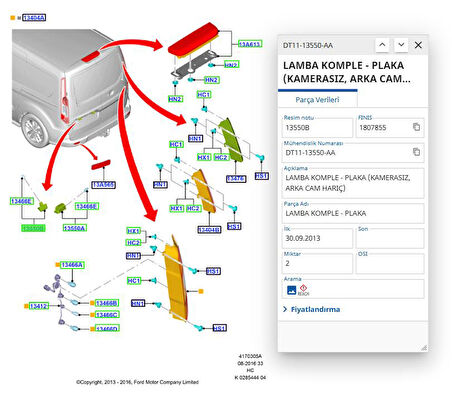Click the HS1 callout next to 13476
Viewport: 452px width, 397px height.
(262, 176)
